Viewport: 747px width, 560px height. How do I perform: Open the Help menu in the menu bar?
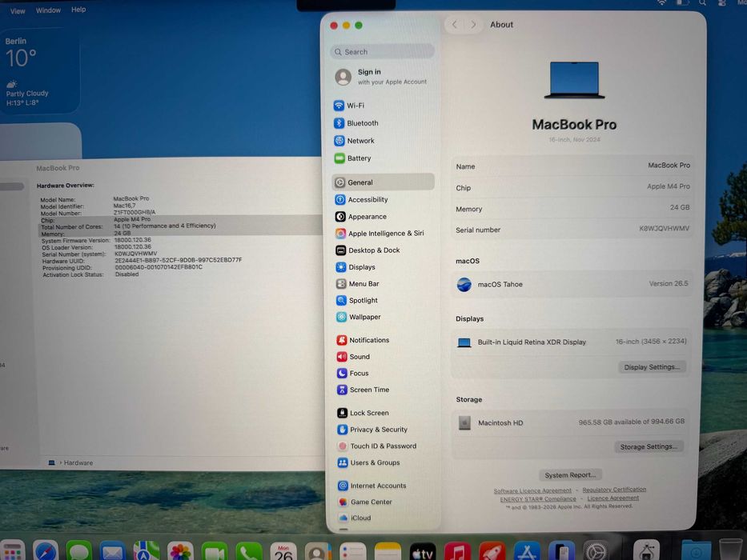tap(78, 10)
